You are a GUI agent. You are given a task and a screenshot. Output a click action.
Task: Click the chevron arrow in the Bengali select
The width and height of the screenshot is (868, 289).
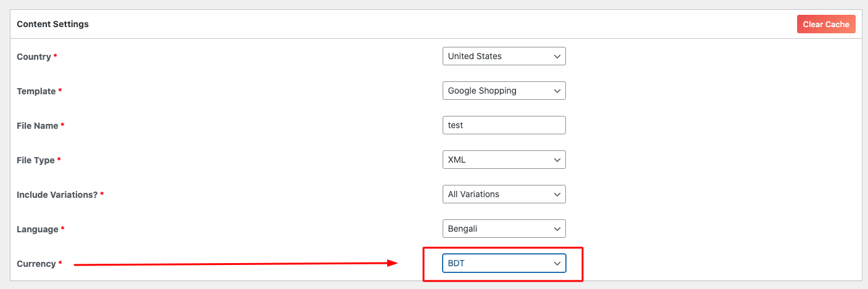pos(557,229)
